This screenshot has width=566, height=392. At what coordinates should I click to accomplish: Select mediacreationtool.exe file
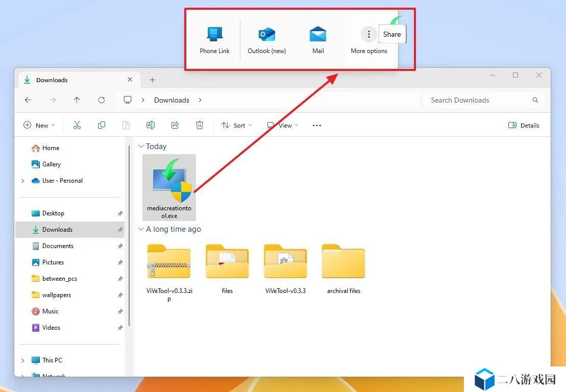tap(169, 187)
